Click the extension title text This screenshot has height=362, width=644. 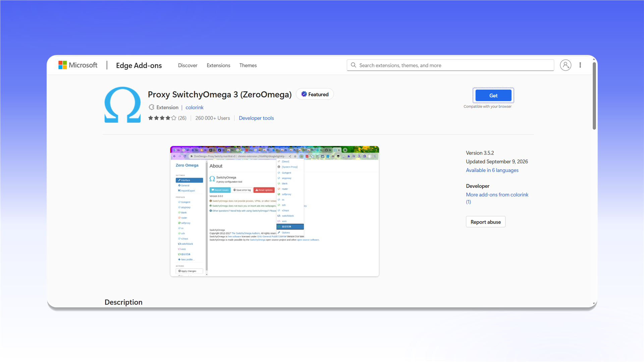[x=220, y=95]
